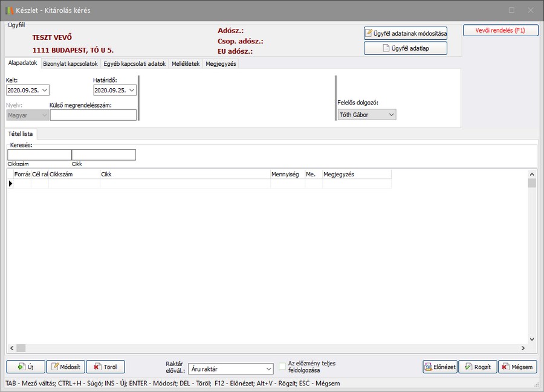This screenshot has width=544, height=392.
Task: Click the horizontal scrollbar of item list
Action: tap(266, 348)
